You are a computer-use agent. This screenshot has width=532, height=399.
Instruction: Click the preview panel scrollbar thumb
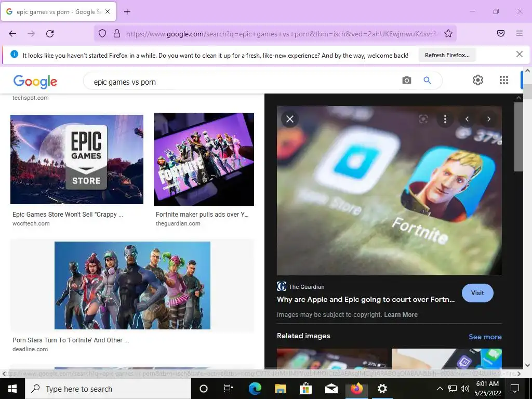click(518, 137)
